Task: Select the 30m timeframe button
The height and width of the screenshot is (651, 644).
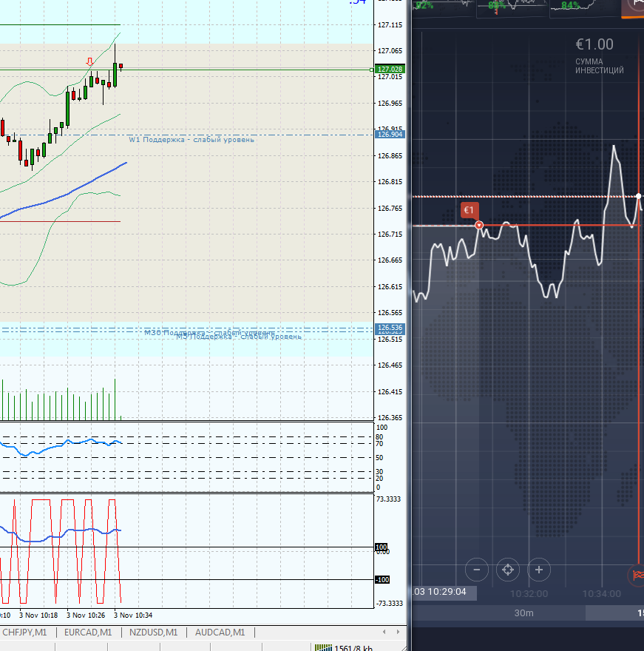Action: coord(523,613)
